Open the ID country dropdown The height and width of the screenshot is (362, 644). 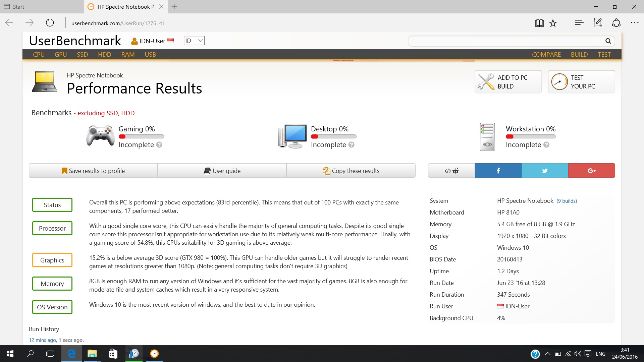pyautogui.click(x=194, y=41)
